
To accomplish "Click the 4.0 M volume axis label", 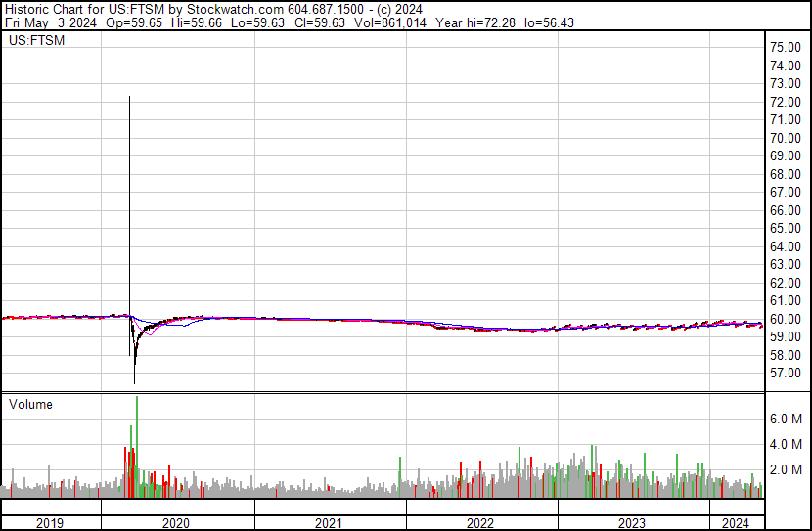I will coord(788,444).
